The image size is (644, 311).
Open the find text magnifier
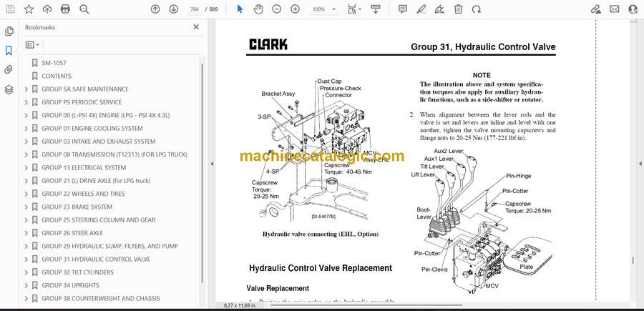[84, 9]
